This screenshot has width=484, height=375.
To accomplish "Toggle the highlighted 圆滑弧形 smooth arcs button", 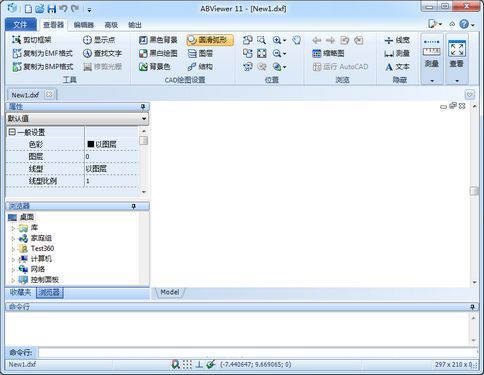I will pos(210,40).
